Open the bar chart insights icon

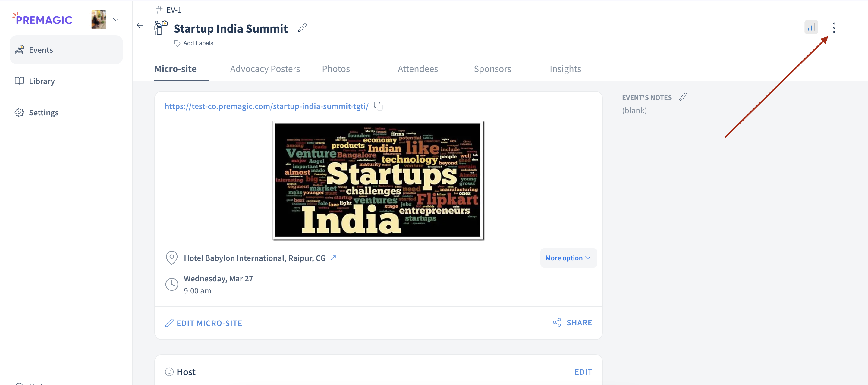811,27
